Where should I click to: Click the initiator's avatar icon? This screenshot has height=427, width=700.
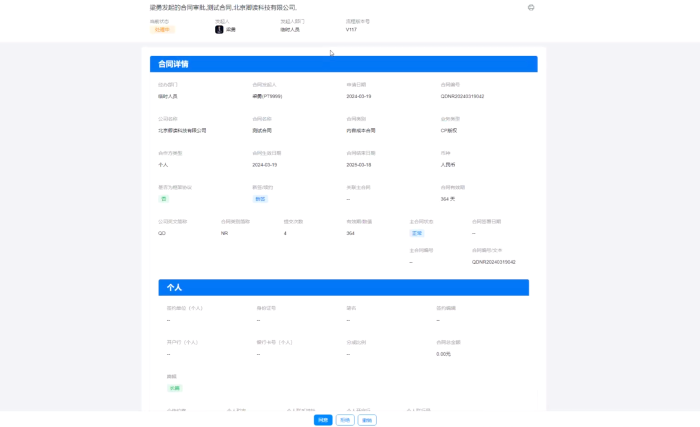pos(219,29)
